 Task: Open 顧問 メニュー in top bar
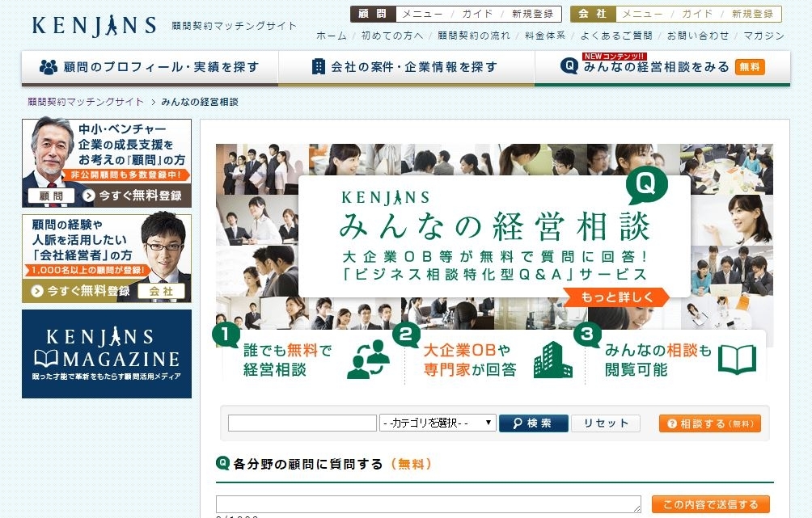422,14
